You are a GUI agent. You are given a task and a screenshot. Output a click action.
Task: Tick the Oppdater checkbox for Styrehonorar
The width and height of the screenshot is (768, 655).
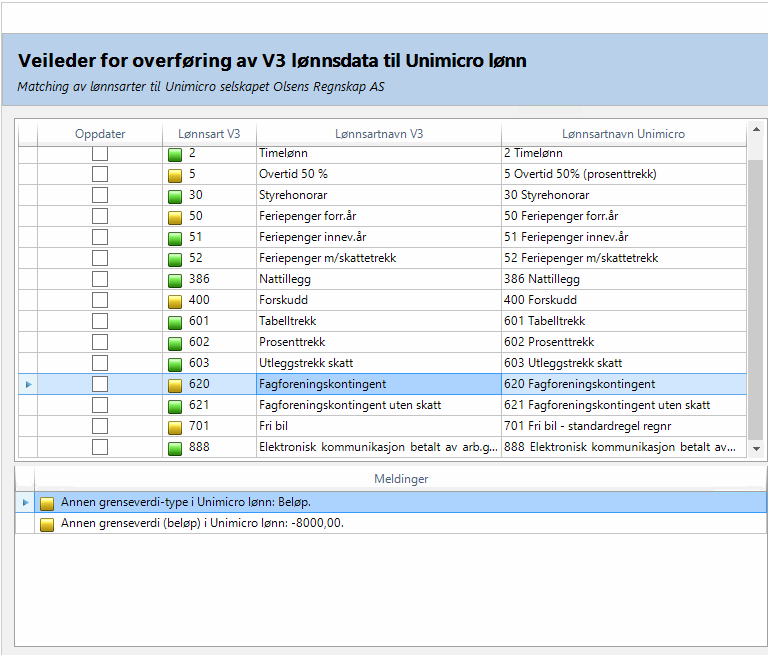pyautogui.click(x=100, y=195)
